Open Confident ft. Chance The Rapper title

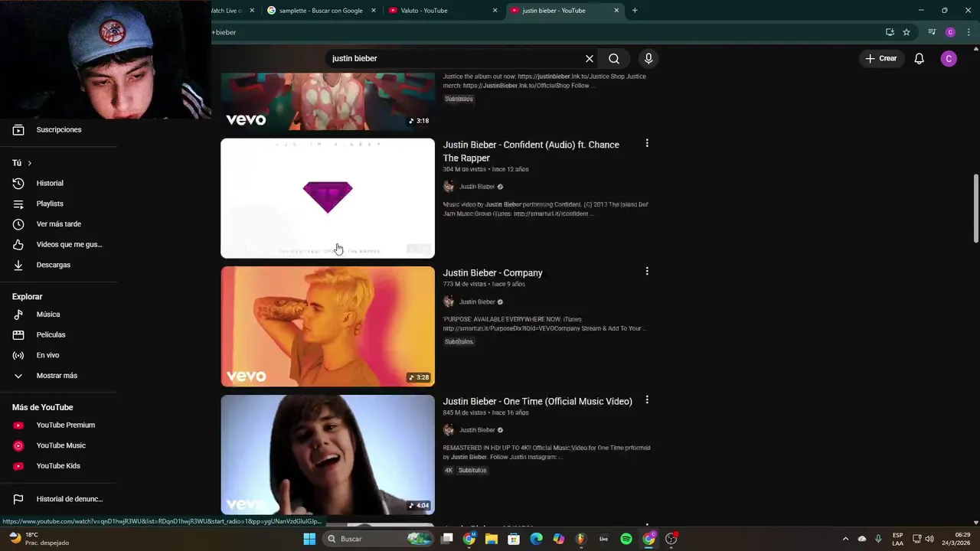point(531,152)
